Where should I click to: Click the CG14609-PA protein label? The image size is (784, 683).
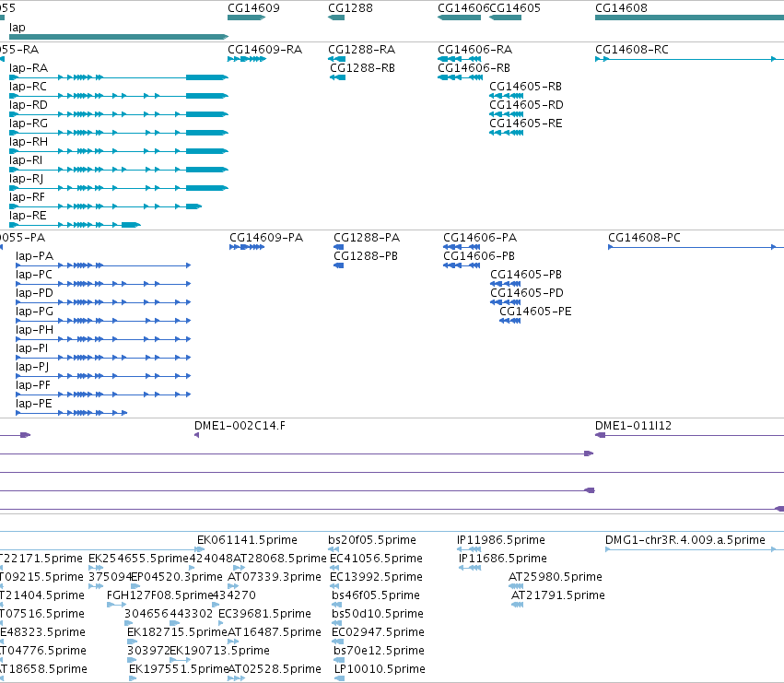(266, 238)
